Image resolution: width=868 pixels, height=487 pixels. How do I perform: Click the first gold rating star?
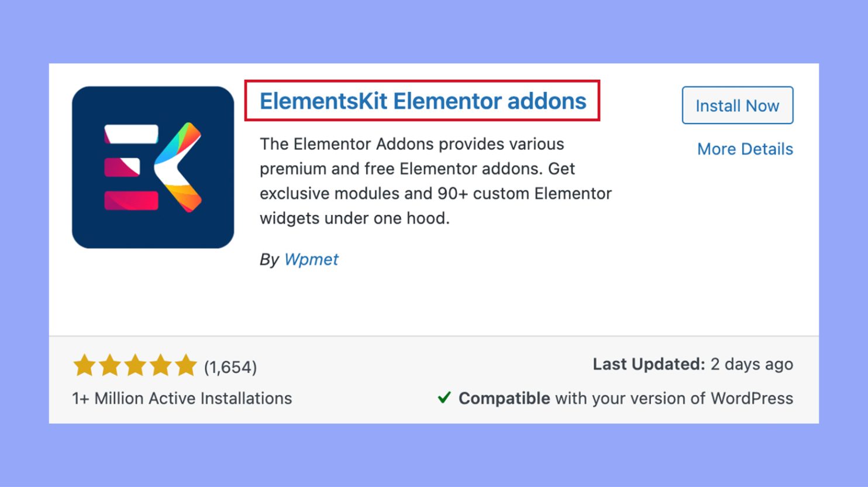pyautogui.click(x=84, y=365)
